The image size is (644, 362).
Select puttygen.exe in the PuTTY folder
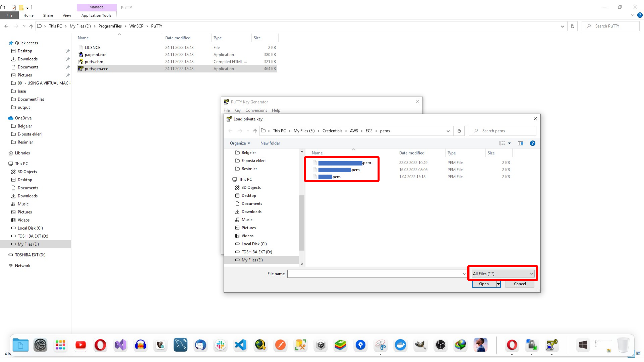pyautogui.click(x=177, y=69)
